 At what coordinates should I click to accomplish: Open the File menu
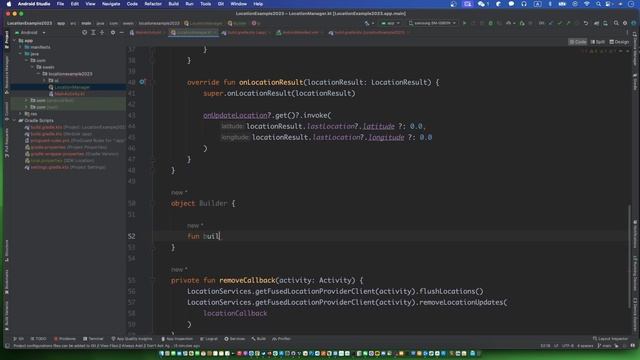60,4
